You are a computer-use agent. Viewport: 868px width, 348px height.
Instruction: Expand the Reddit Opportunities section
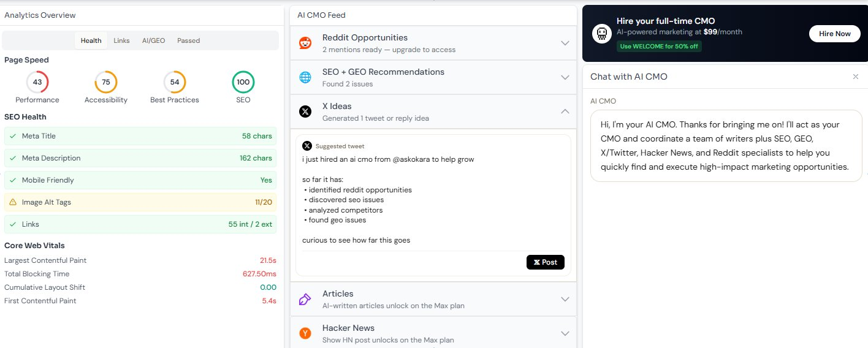coord(565,43)
